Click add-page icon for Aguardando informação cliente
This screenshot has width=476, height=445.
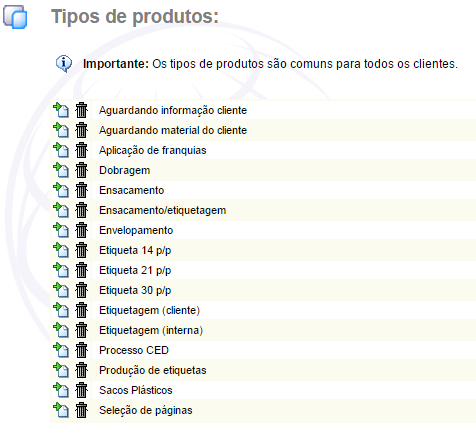point(61,110)
